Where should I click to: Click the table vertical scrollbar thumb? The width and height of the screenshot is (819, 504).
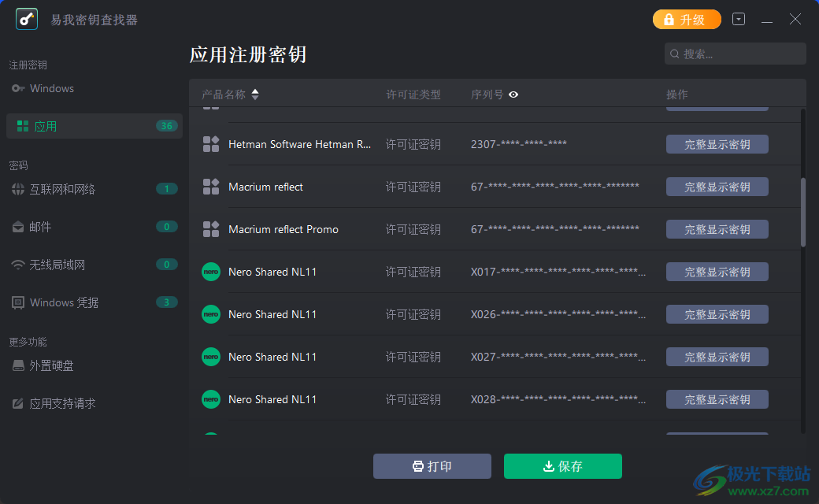point(802,212)
